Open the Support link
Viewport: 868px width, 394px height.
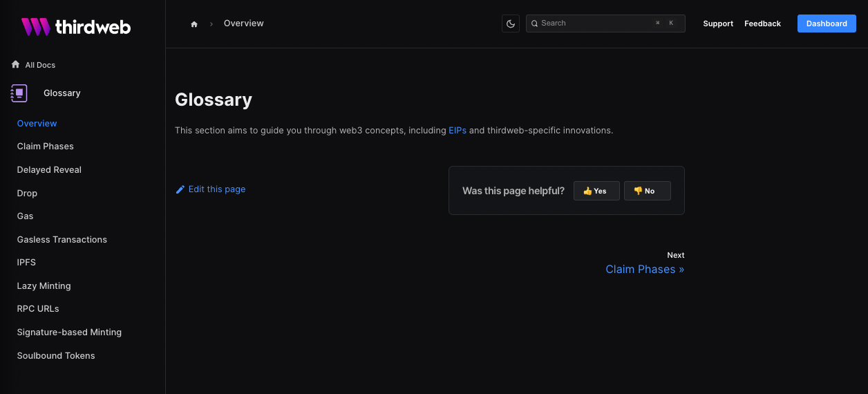718,24
